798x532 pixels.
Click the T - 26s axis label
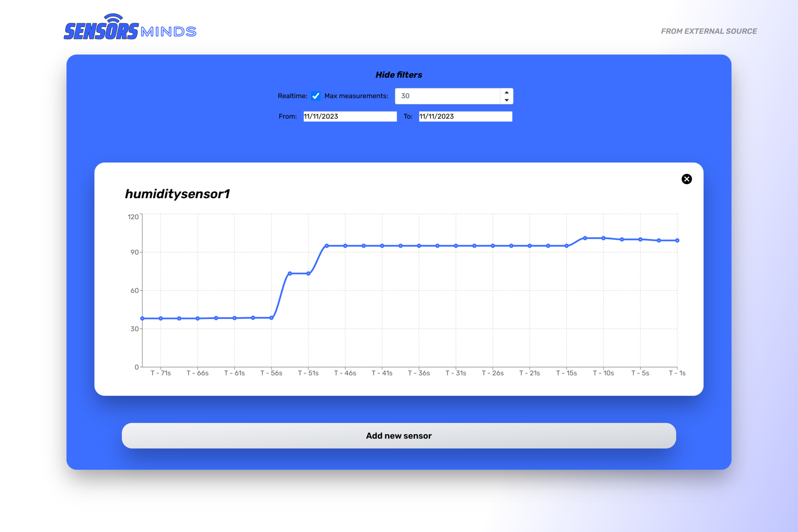pos(493,373)
